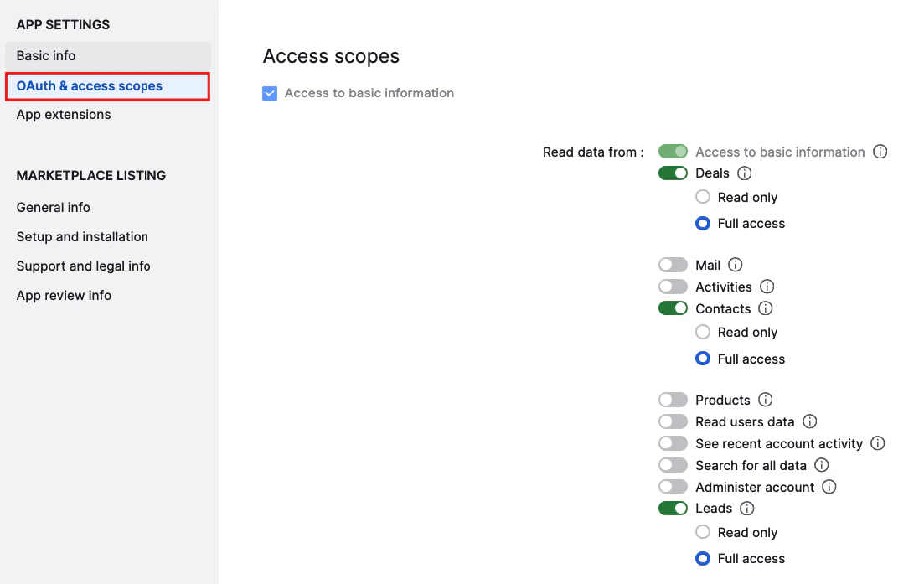Uncheck Access to basic information
Image resolution: width=924 pixels, height=584 pixels.
coord(270,93)
